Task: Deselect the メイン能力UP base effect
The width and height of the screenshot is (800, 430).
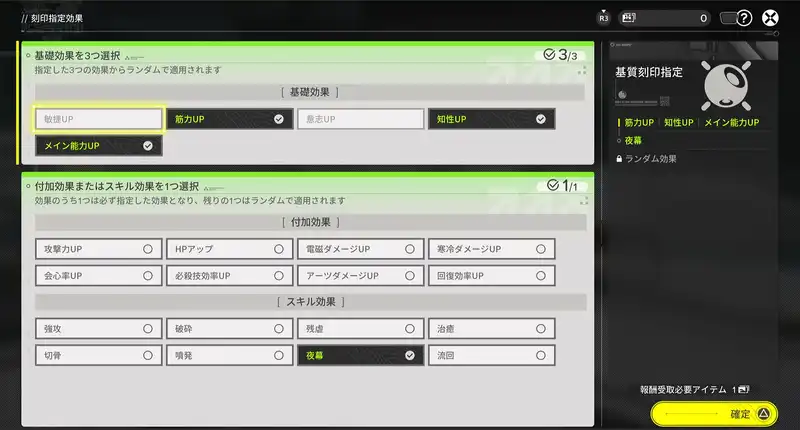Action: [99, 145]
